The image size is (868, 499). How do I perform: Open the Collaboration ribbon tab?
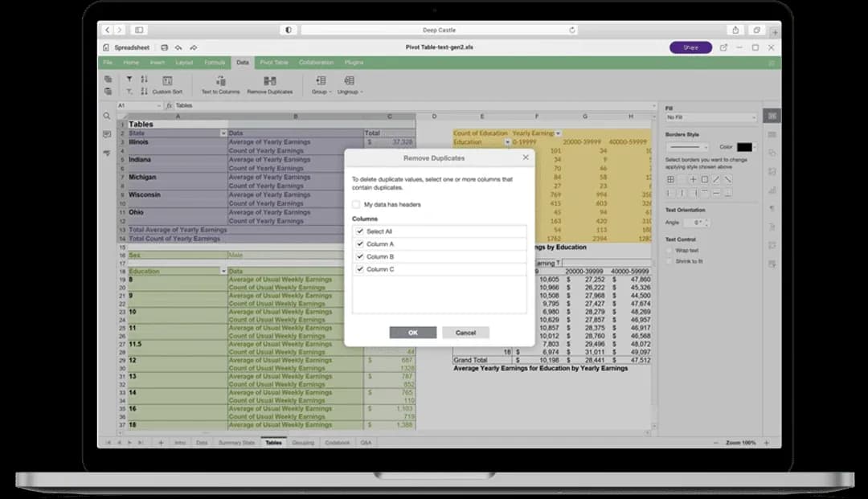pos(317,63)
